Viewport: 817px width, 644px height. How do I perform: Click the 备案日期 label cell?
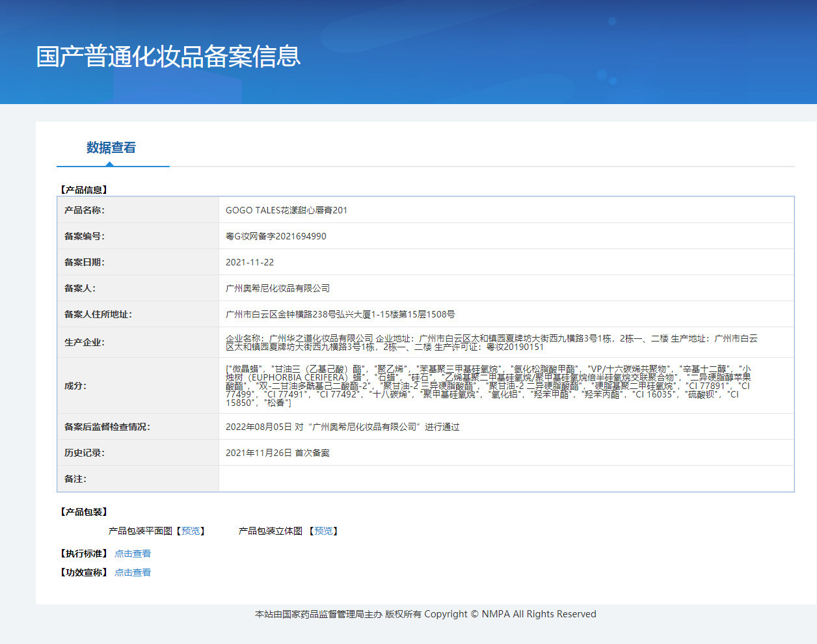tap(138, 262)
